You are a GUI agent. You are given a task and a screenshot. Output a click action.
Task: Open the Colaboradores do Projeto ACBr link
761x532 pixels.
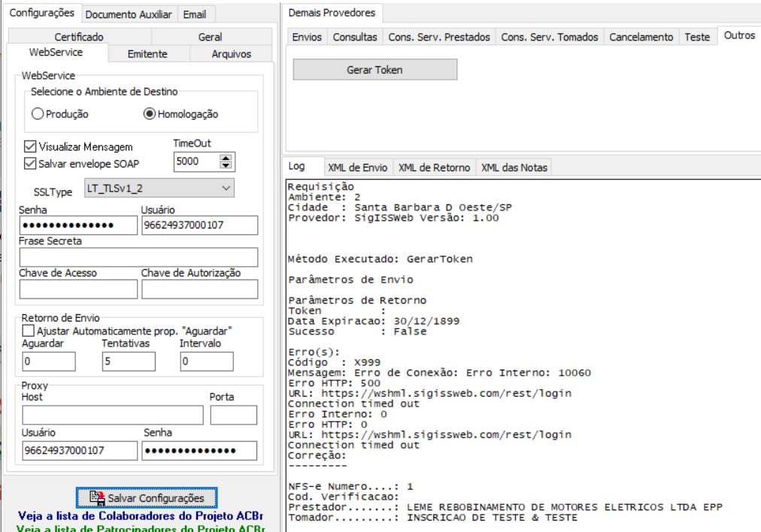click(x=141, y=515)
